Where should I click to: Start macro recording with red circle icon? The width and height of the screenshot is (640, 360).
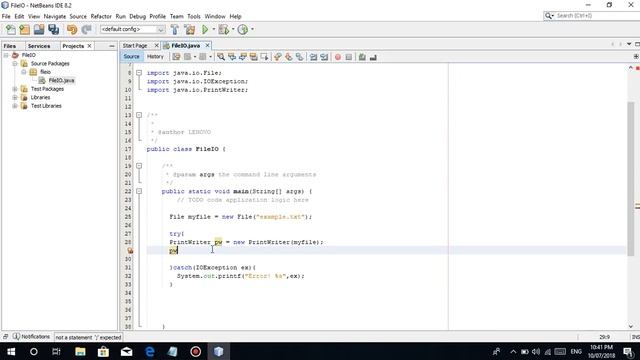tap(338, 57)
